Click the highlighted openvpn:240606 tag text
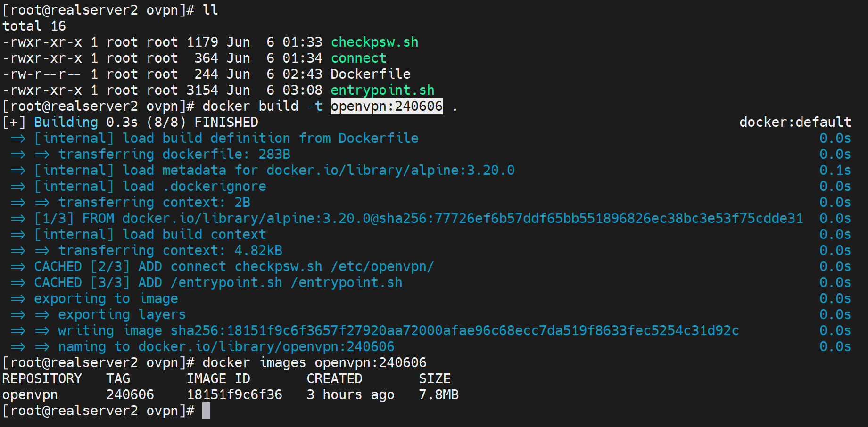 (386, 106)
